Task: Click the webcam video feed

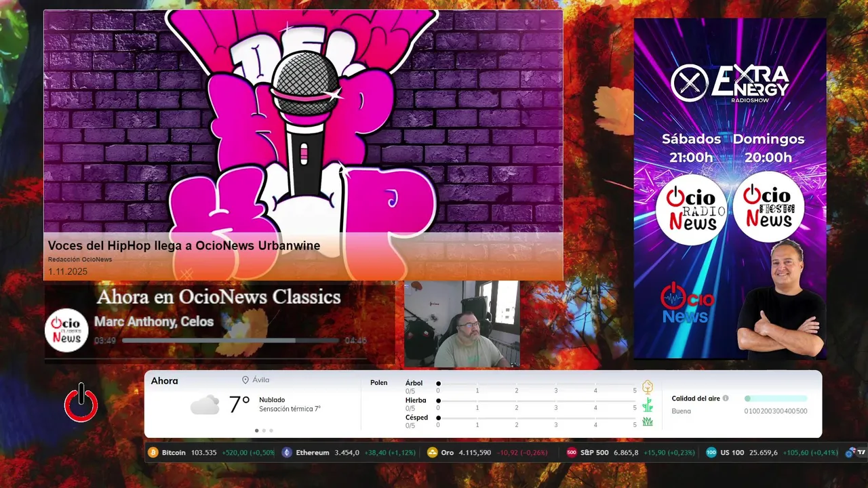Action: point(462,324)
